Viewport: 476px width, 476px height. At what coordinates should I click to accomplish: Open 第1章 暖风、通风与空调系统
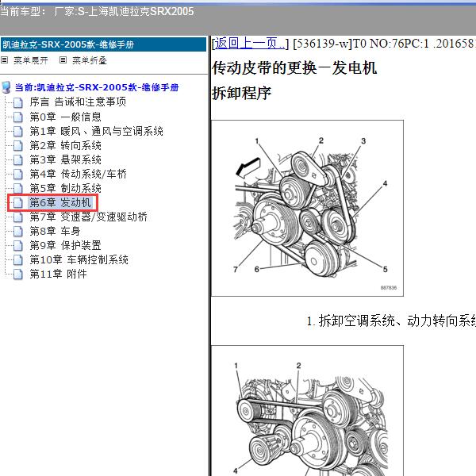pos(96,131)
